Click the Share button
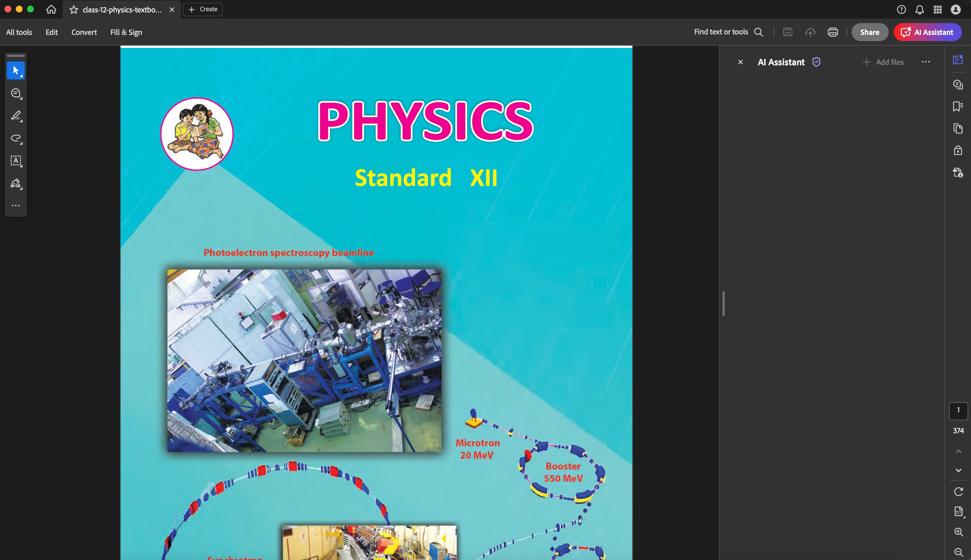 tap(870, 32)
